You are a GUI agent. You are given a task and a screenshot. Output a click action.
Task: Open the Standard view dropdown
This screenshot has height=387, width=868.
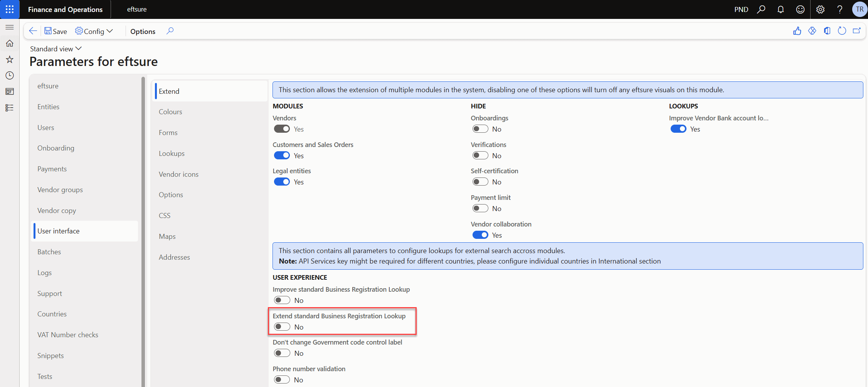[56, 49]
